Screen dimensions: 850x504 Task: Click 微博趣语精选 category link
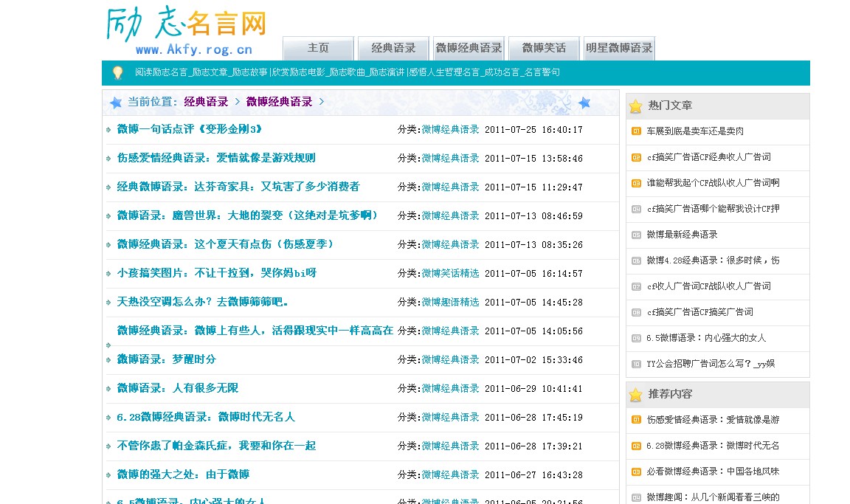(451, 302)
